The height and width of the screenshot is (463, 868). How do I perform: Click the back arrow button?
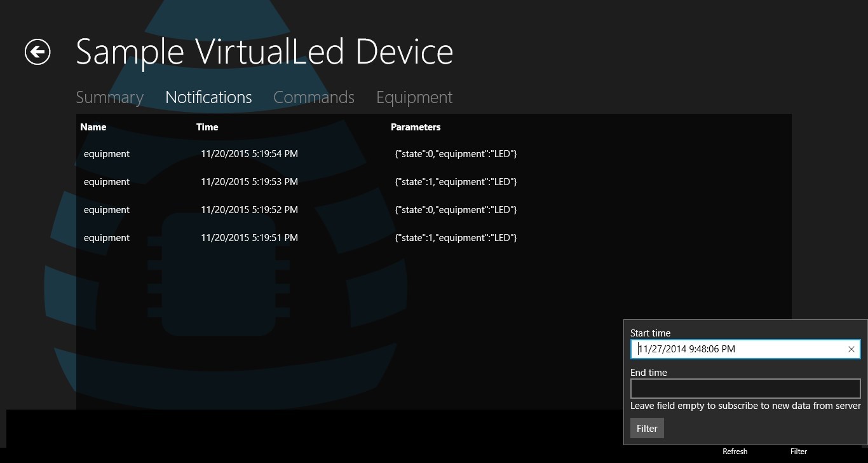tap(37, 52)
